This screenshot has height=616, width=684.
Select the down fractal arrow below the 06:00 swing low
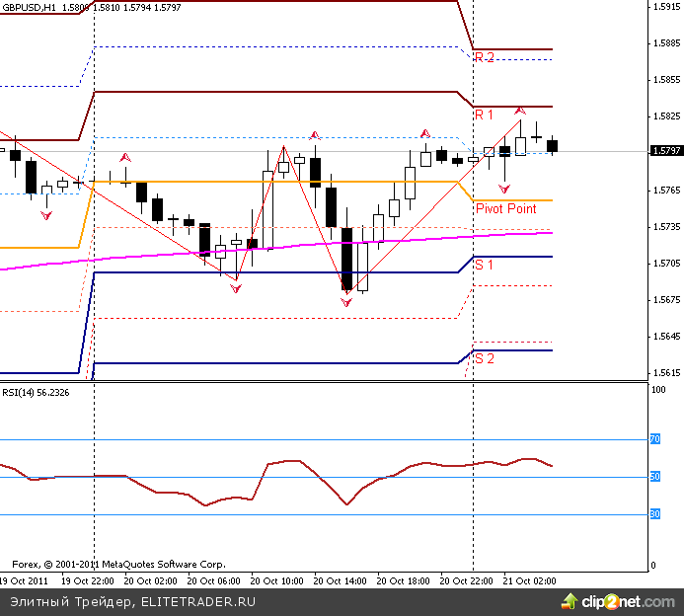(x=235, y=287)
